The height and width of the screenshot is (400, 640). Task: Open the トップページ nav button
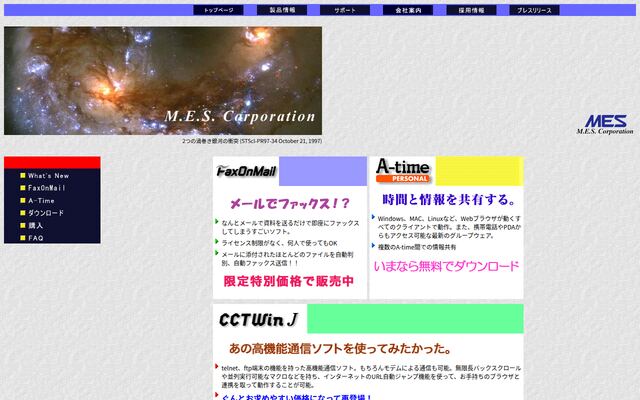[x=218, y=10]
